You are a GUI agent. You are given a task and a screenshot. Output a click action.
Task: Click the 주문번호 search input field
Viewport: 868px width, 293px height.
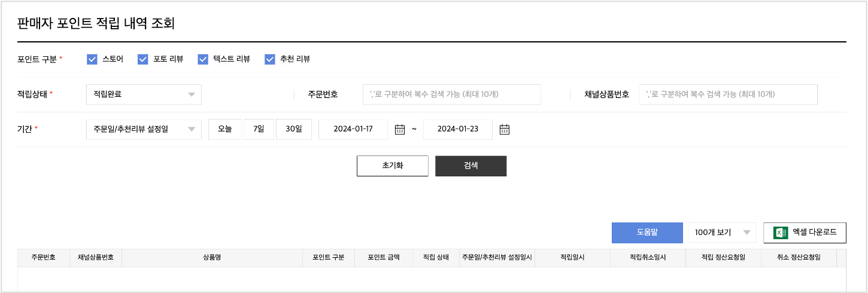pos(451,94)
